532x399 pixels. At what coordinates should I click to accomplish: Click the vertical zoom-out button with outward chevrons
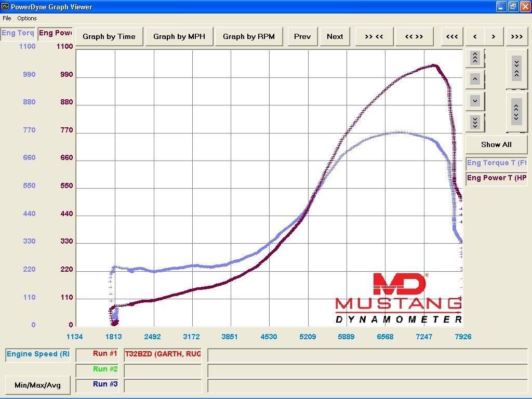(516, 112)
